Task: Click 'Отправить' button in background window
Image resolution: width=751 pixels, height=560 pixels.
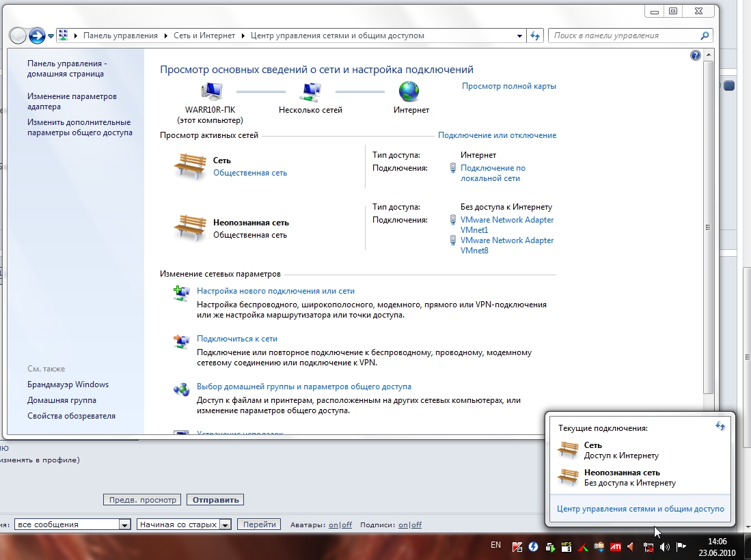Action: [x=215, y=500]
